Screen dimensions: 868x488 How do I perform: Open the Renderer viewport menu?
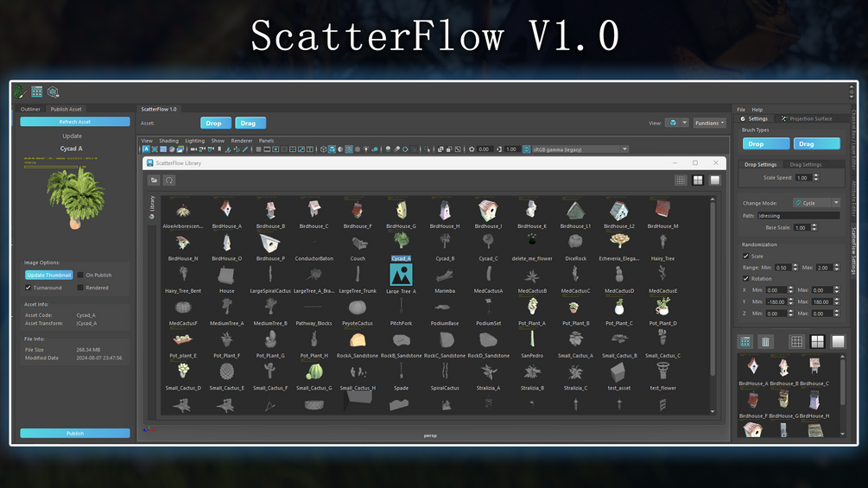[241, 141]
